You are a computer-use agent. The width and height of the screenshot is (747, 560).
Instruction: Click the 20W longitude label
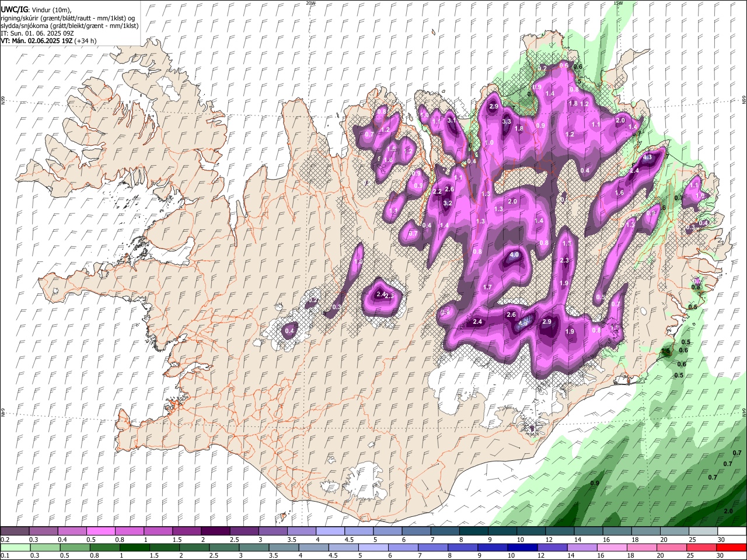point(310,3)
